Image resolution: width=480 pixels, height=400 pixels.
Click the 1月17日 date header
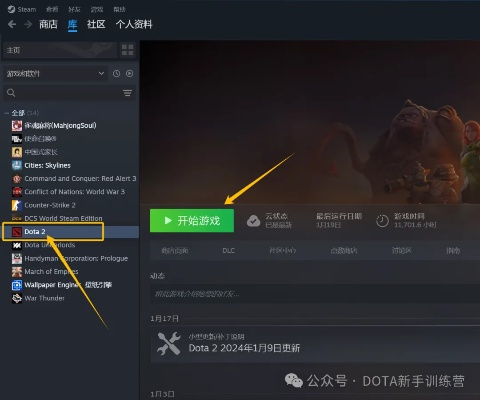164,319
